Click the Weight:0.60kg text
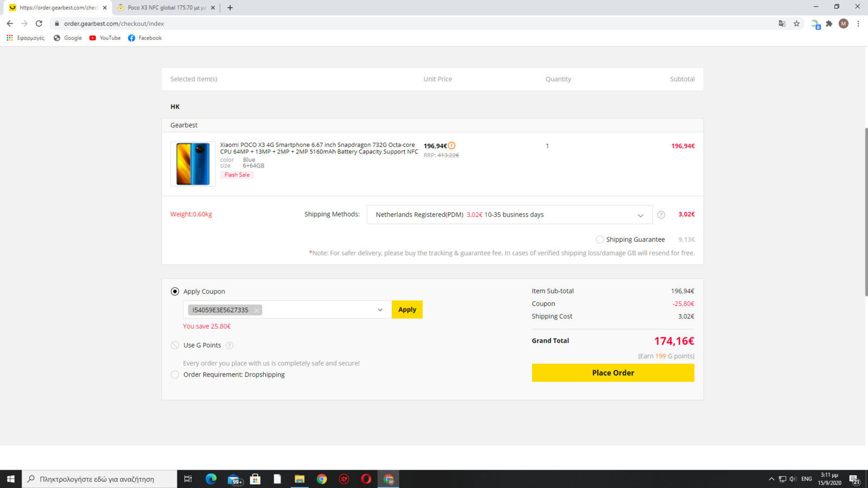 point(191,214)
